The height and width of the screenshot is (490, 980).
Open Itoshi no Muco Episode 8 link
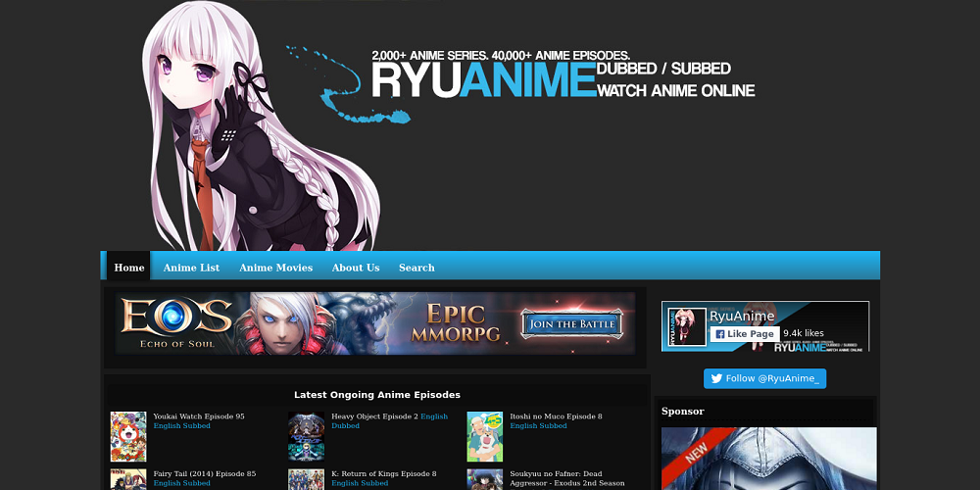pyautogui.click(x=556, y=416)
